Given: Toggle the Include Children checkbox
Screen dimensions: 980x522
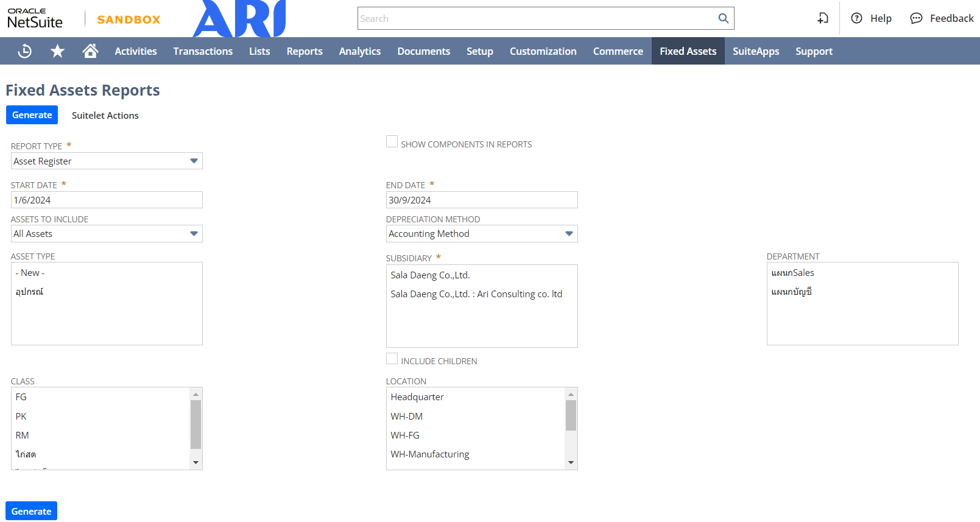Looking at the screenshot, I should 392,358.
